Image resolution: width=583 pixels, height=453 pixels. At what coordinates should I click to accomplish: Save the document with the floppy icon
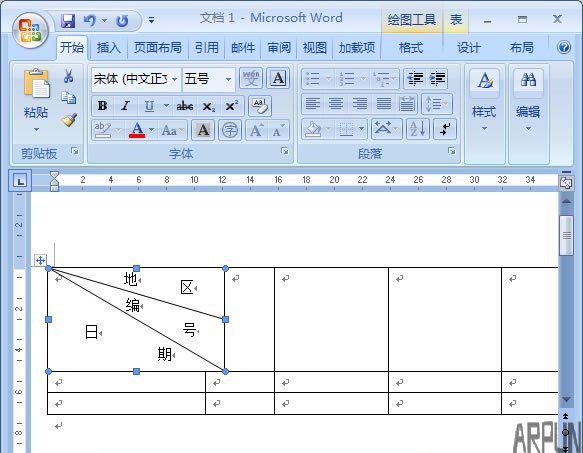pyautogui.click(x=68, y=21)
